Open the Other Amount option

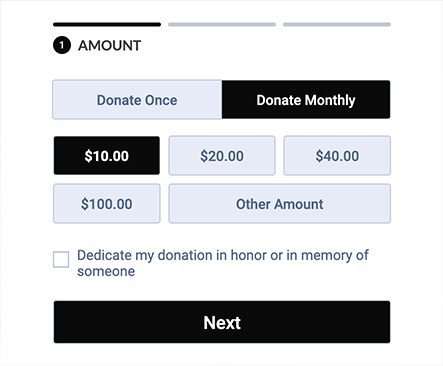click(280, 204)
